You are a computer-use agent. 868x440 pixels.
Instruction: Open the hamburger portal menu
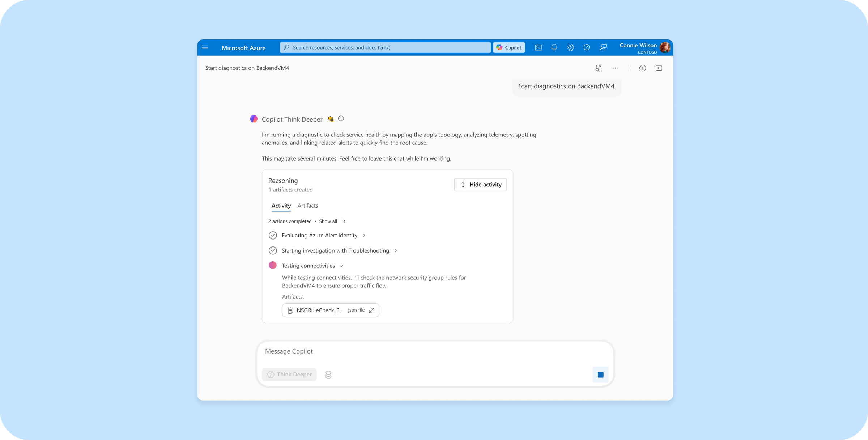(205, 47)
